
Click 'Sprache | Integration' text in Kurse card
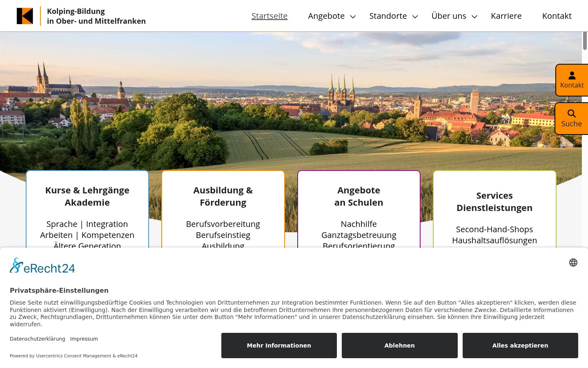pos(87,224)
